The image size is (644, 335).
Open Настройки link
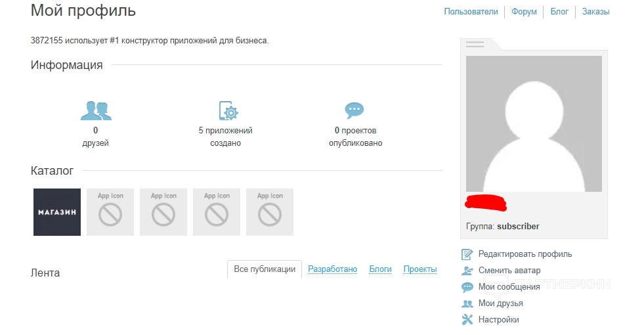(x=499, y=320)
